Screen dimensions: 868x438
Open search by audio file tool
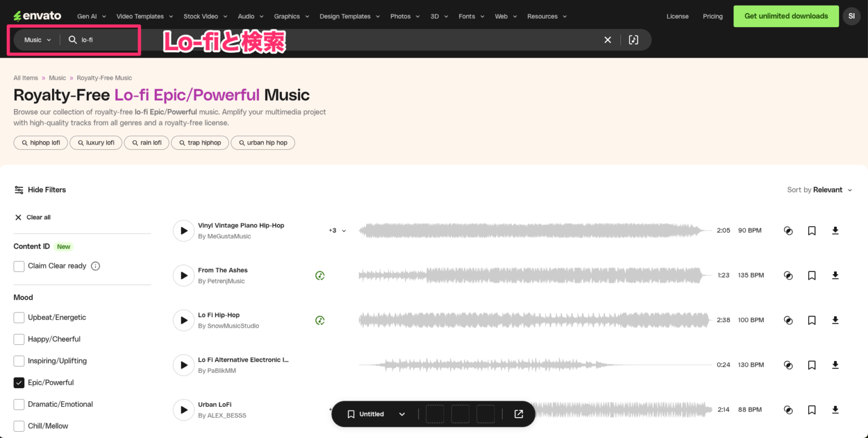(633, 40)
